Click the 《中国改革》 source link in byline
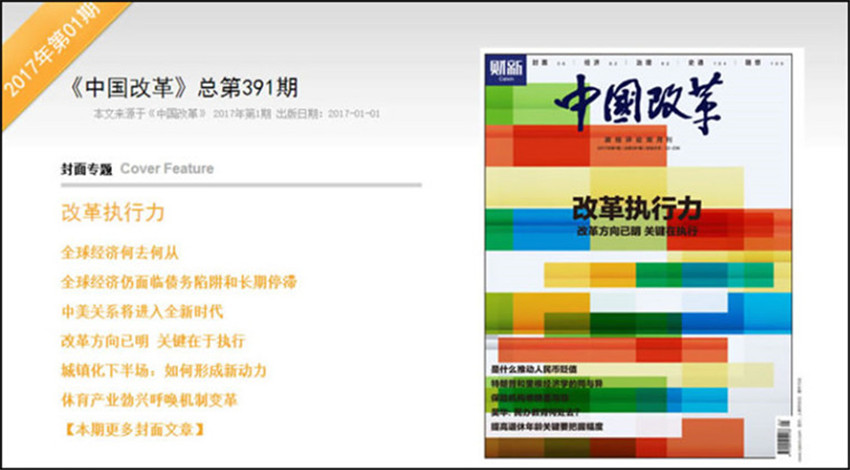 point(176,115)
